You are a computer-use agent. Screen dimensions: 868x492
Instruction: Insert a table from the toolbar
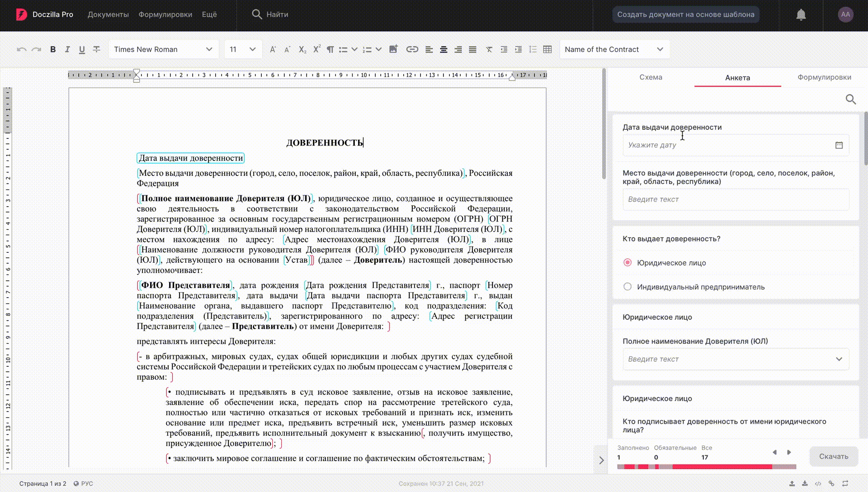tap(547, 49)
